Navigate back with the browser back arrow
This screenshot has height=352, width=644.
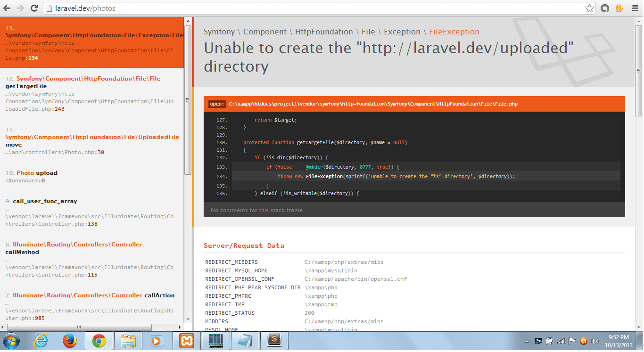tap(7, 8)
